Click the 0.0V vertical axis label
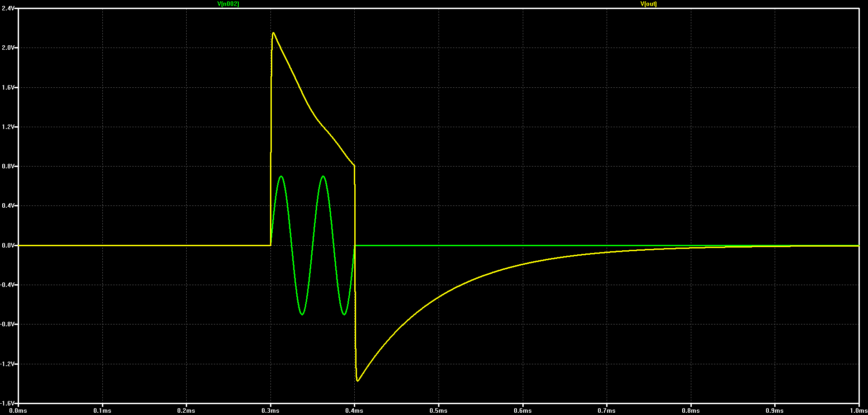868x415 pixels. pos(8,245)
